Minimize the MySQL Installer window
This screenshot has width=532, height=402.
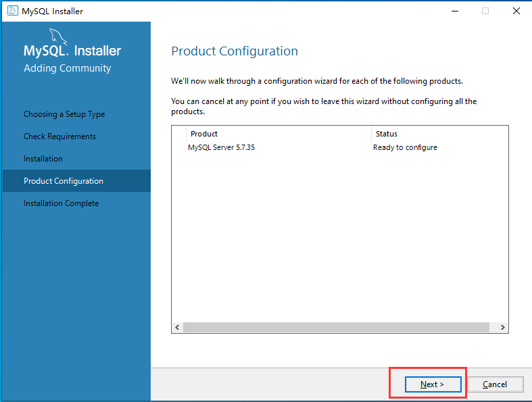[x=455, y=11]
